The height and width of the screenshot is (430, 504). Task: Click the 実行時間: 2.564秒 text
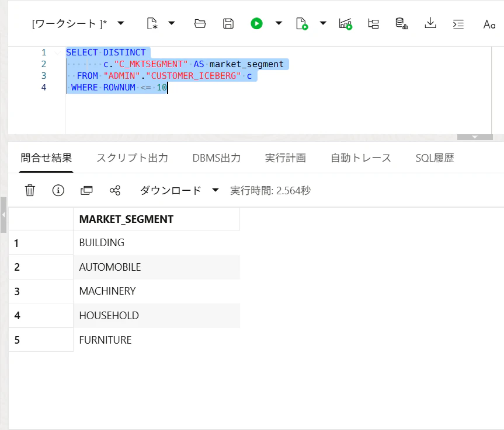click(270, 190)
